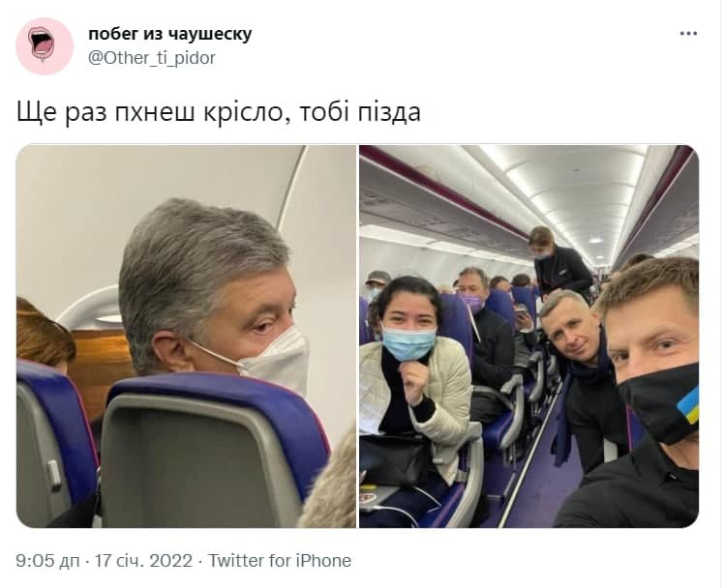
Task: Click the date 17 січ. 2022
Action: tap(143, 561)
